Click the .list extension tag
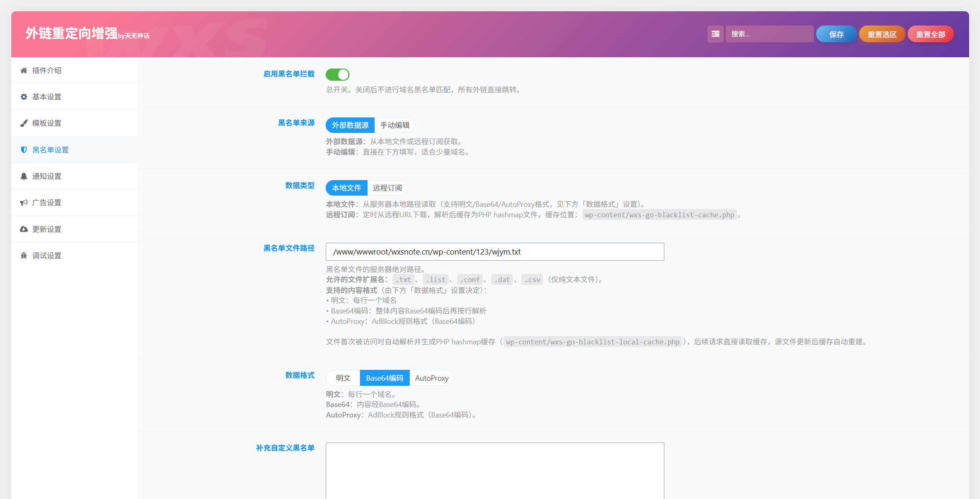 (436, 280)
